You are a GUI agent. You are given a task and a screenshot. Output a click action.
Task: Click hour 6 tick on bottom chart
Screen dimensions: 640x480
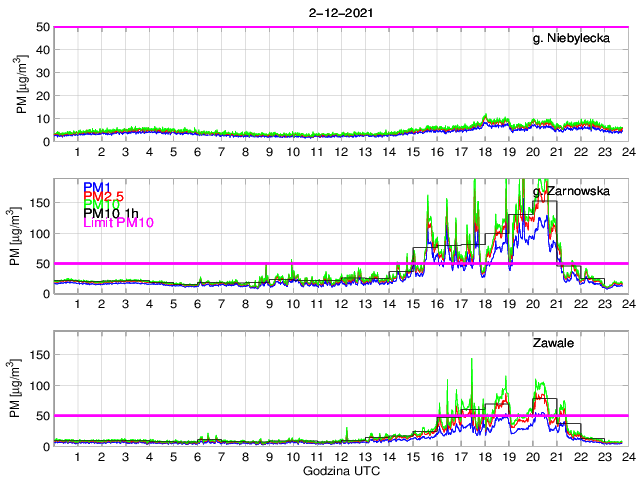[x=197, y=457]
